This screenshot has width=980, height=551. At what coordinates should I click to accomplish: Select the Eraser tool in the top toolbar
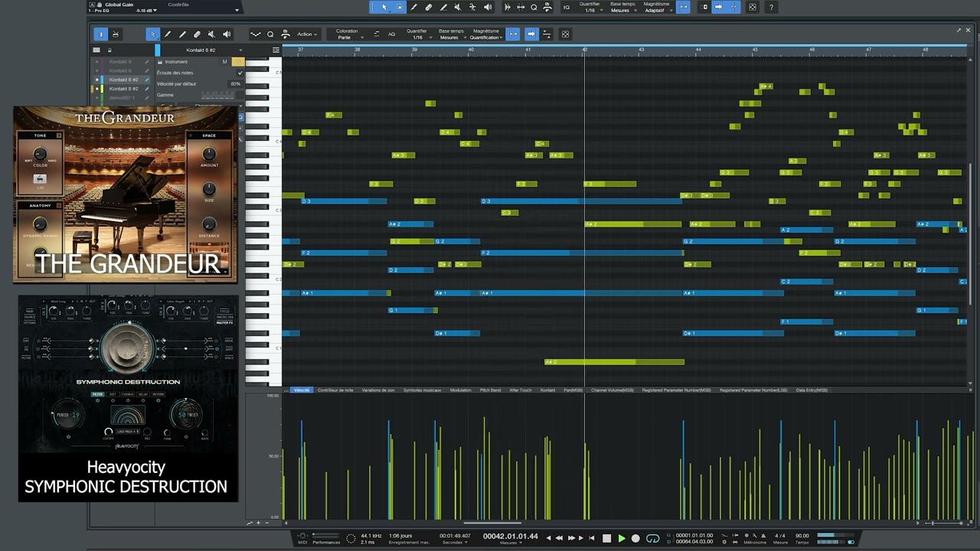coord(428,7)
